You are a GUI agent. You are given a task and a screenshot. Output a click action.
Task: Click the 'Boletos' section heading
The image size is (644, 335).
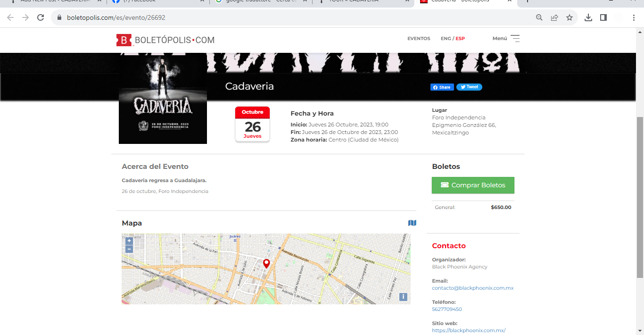pyautogui.click(x=446, y=167)
